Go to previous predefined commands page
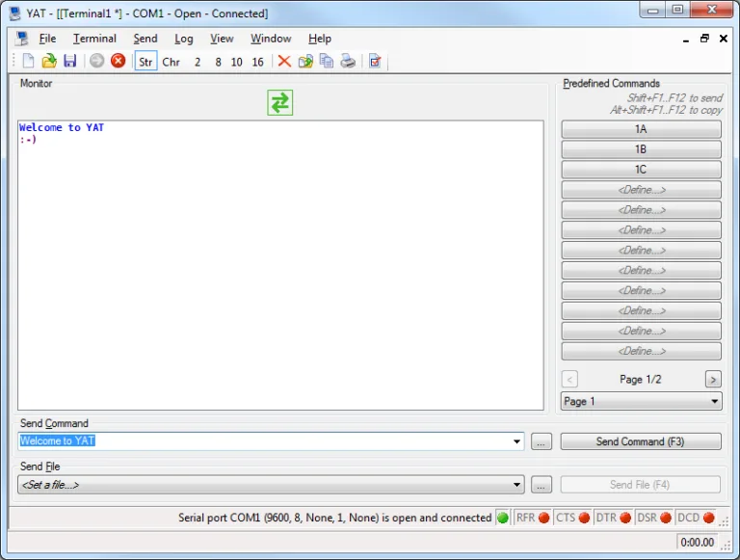This screenshot has width=740, height=560. (x=569, y=379)
